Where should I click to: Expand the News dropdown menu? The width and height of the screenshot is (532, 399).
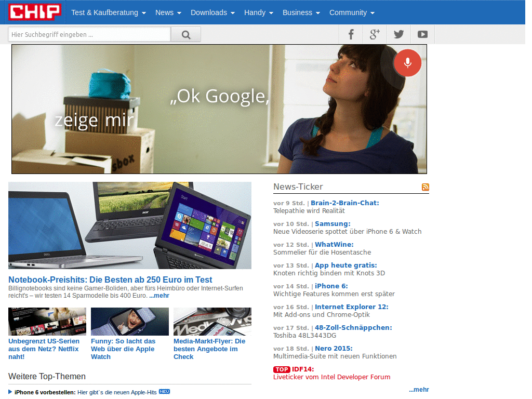[x=168, y=12]
